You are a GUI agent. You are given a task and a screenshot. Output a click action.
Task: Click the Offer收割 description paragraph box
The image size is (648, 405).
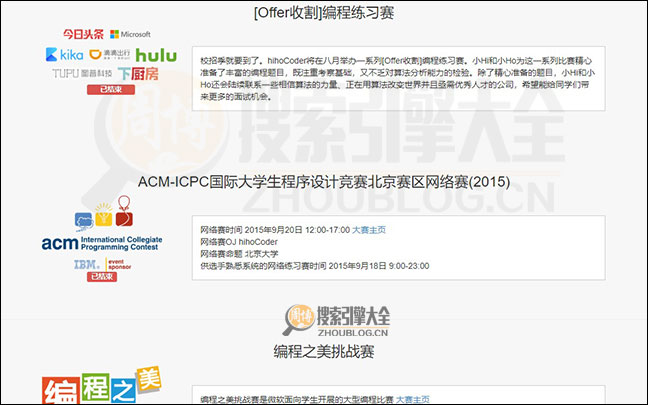(398, 79)
